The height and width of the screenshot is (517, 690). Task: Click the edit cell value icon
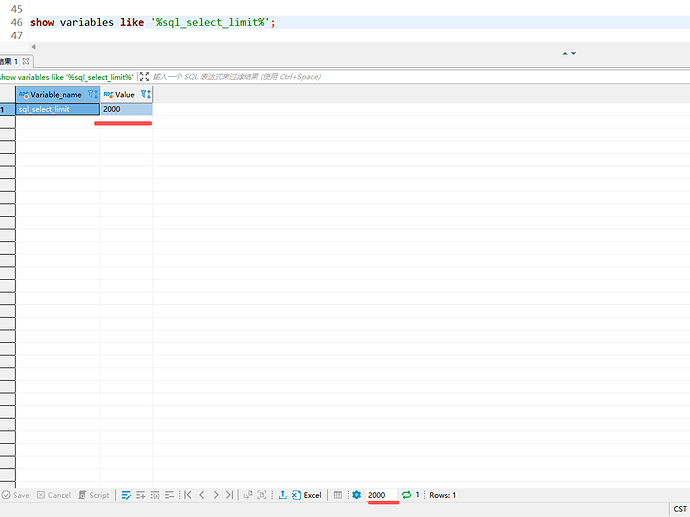[x=127, y=495]
